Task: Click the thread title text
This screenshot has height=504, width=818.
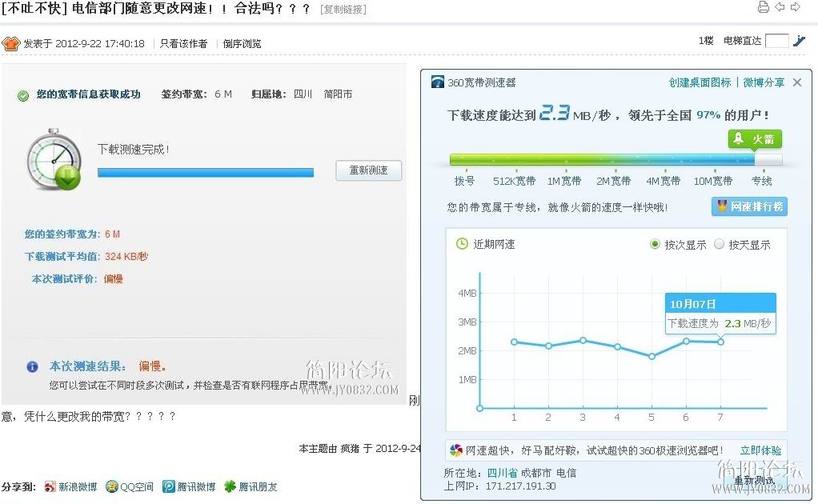Action: pyautogui.click(x=156, y=8)
